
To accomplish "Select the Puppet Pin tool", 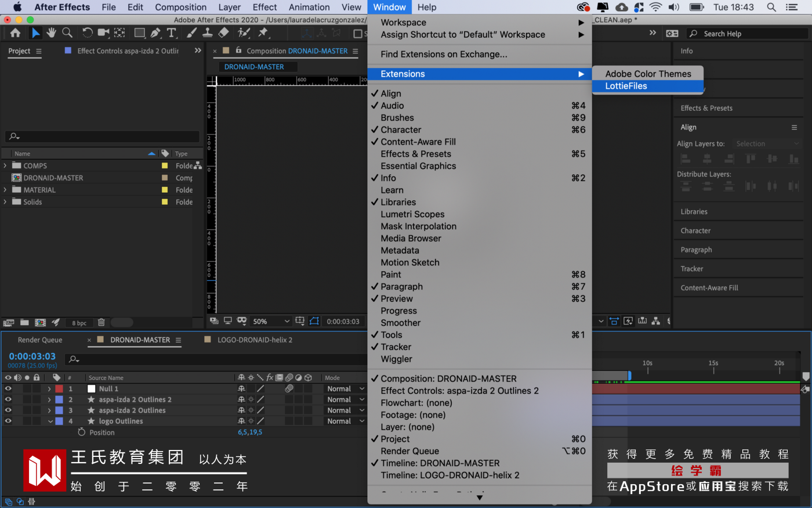I will (263, 33).
